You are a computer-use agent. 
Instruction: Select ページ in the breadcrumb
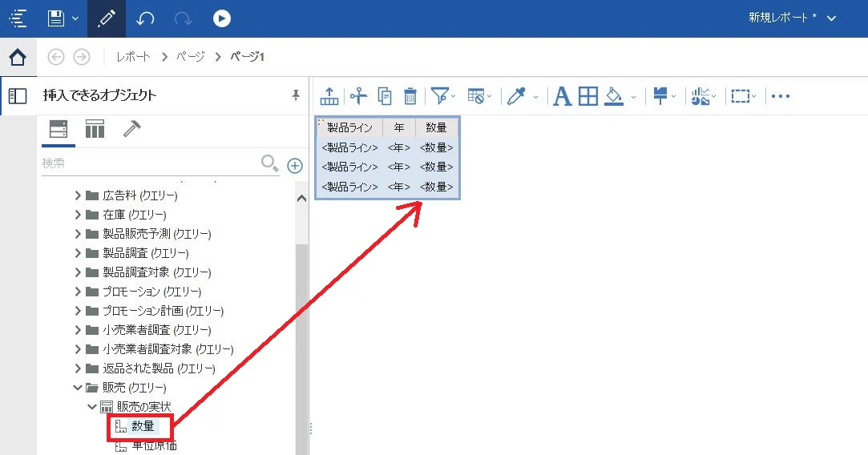pos(191,56)
